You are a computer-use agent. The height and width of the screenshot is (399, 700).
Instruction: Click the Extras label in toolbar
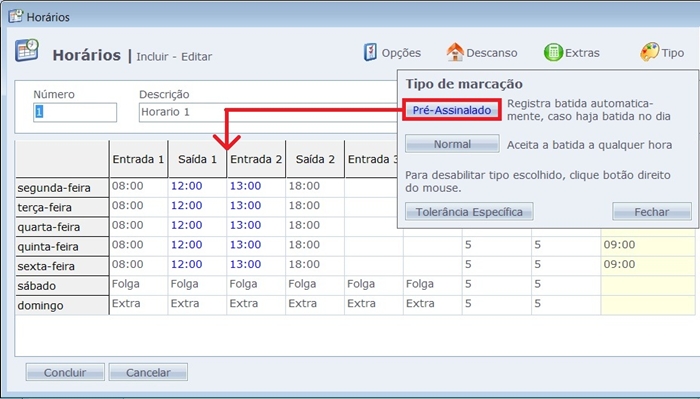tap(582, 53)
